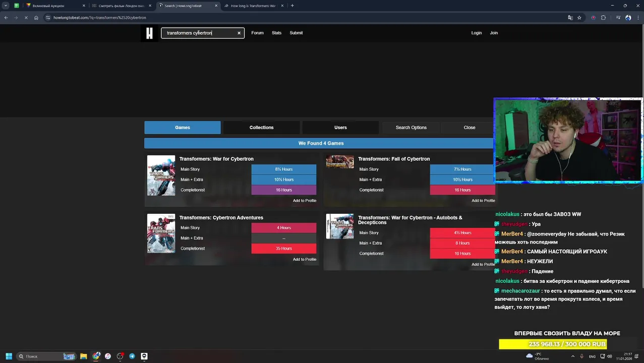Viewport: 644px width, 363px height.
Task: Open War for Cybertron - Autobots & Decepticons
Action: (x=410, y=220)
